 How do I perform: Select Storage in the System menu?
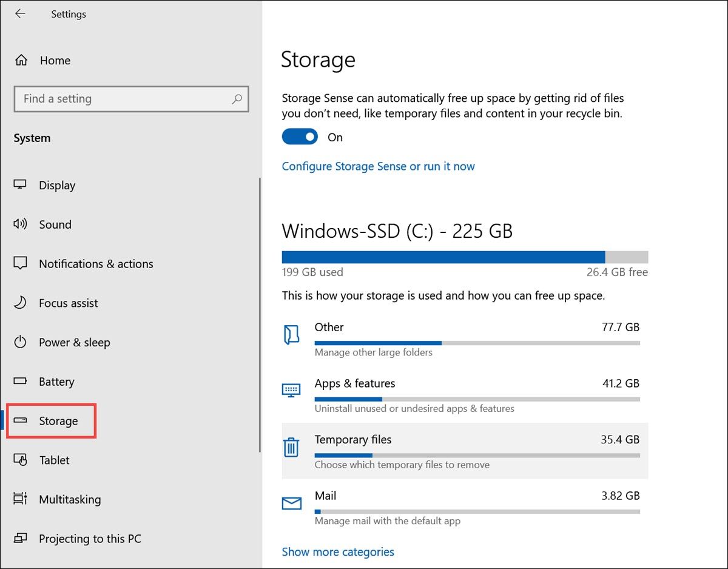[x=58, y=420]
